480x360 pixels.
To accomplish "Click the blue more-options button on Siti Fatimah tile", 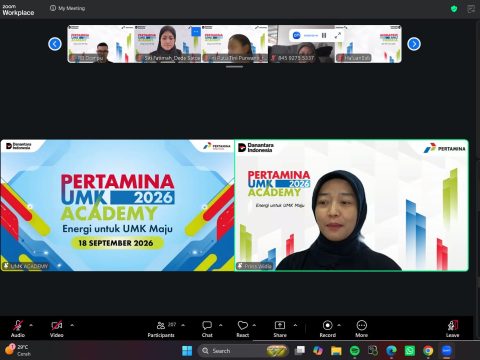I will 196,31.
